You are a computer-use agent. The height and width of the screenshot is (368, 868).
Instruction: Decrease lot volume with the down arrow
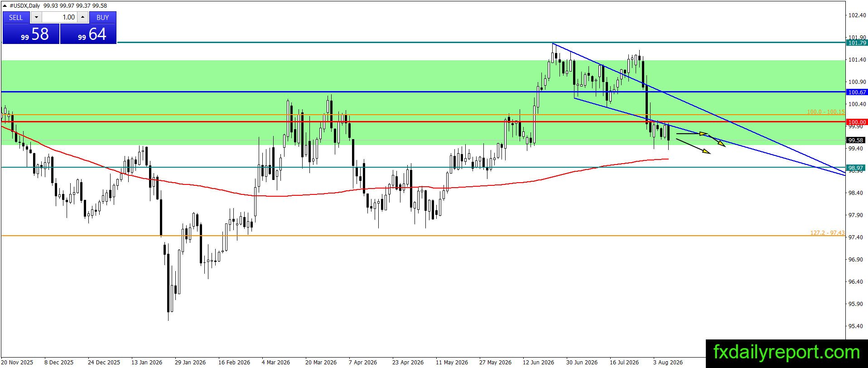click(36, 17)
